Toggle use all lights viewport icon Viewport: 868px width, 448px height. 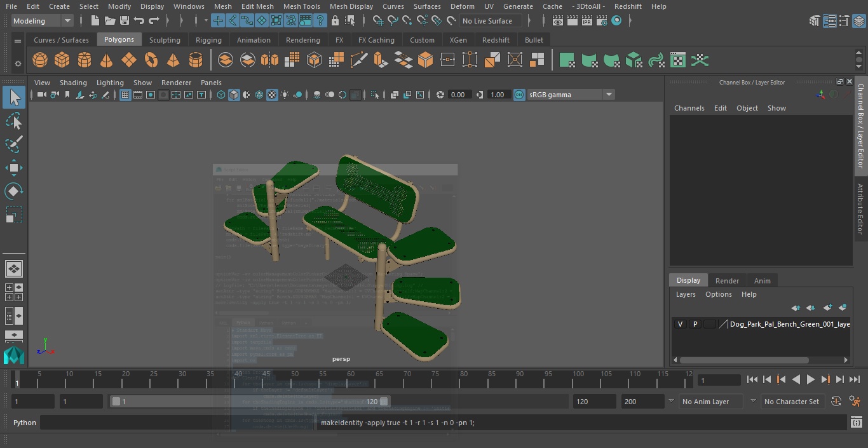coord(285,95)
